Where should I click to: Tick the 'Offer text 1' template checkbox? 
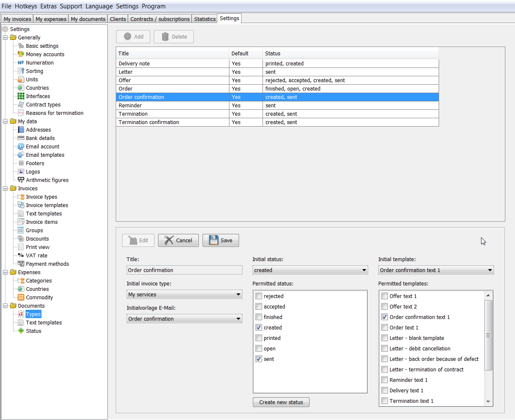tap(385, 296)
